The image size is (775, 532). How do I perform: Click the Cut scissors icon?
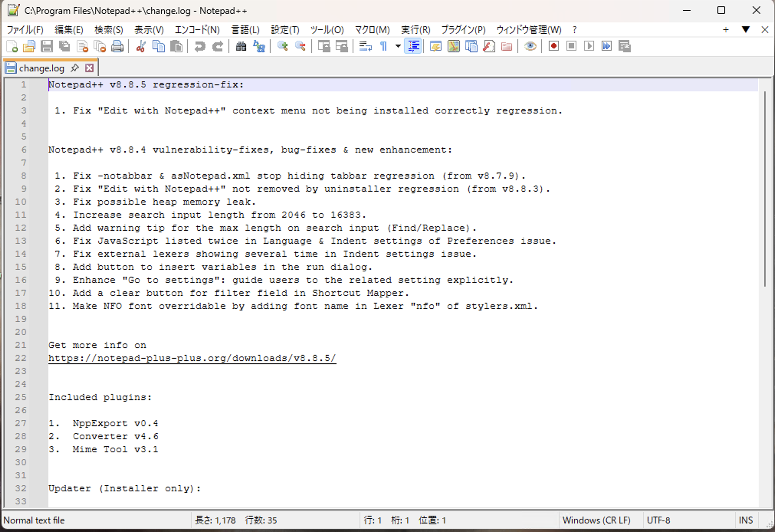pos(141,46)
